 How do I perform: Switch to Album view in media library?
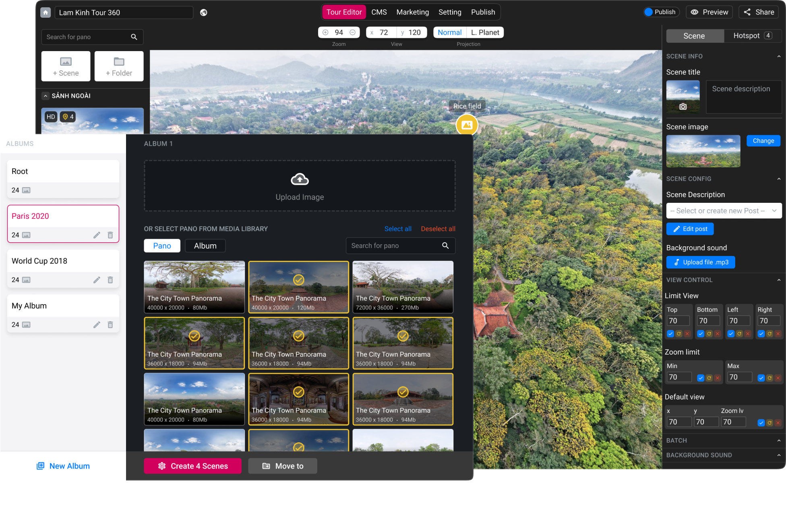(x=205, y=245)
